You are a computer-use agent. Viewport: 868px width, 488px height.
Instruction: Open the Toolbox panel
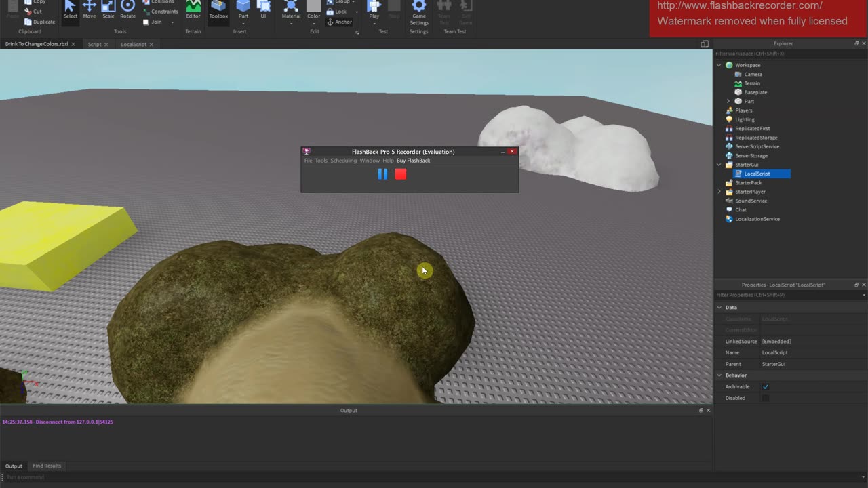pos(218,9)
